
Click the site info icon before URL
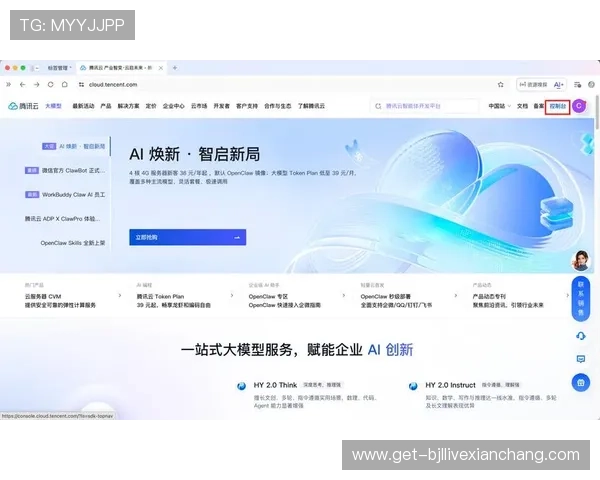[x=81, y=85]
